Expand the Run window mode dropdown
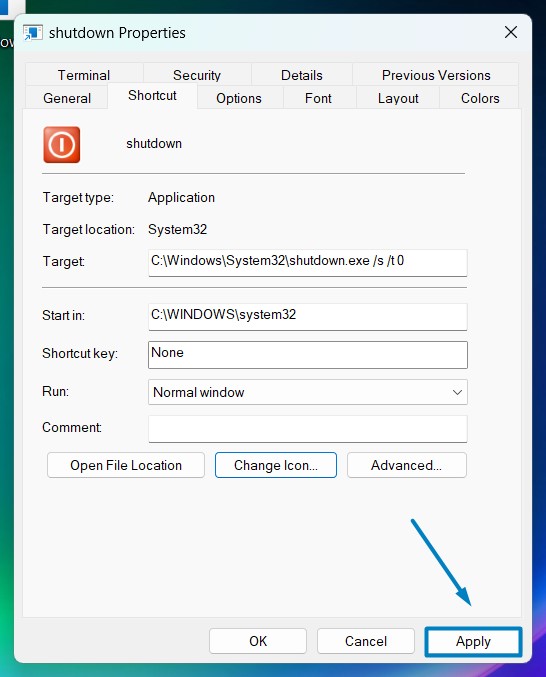Viewport: 546px width, 677px height. click(x=308, y=392)
